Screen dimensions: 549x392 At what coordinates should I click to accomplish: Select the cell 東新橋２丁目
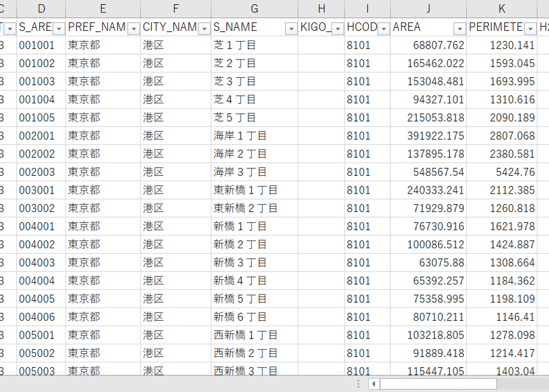[254, 208]
